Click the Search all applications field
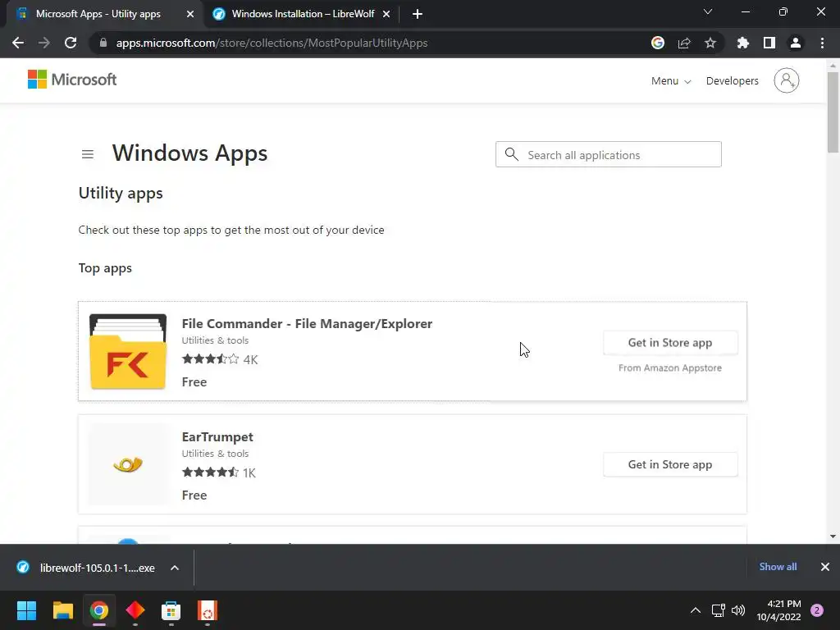Screen dimensions: 840x630 pos(608,154)
